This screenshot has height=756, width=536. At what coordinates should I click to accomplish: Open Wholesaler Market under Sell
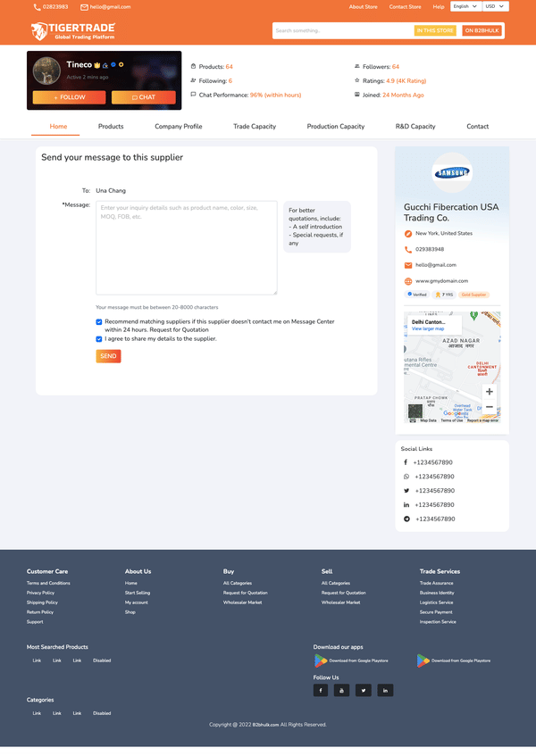point(340,602)
